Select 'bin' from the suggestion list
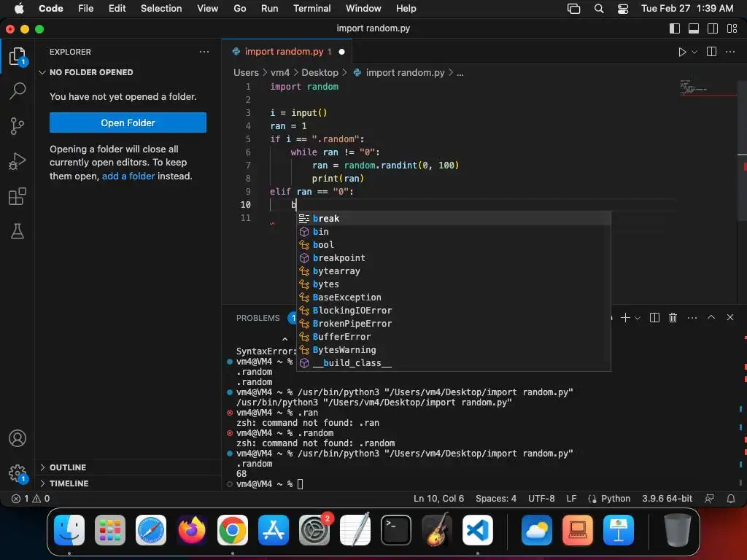This screenshot has width=747, height=560. [x=454, y=232]
